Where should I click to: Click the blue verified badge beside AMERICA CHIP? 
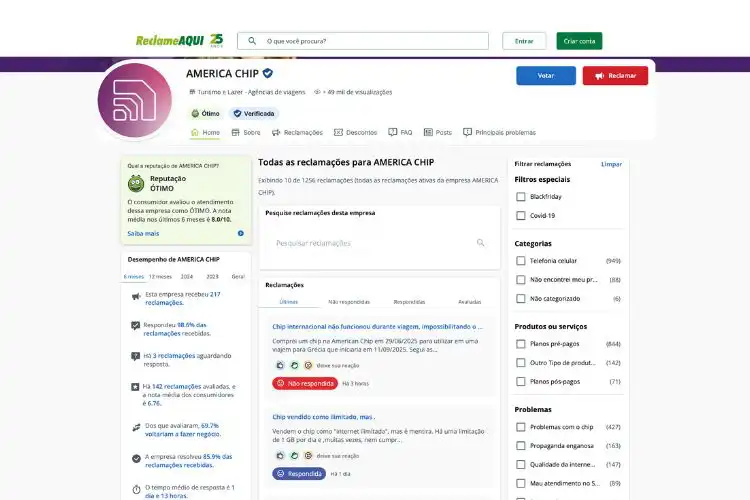pos(268,73)
